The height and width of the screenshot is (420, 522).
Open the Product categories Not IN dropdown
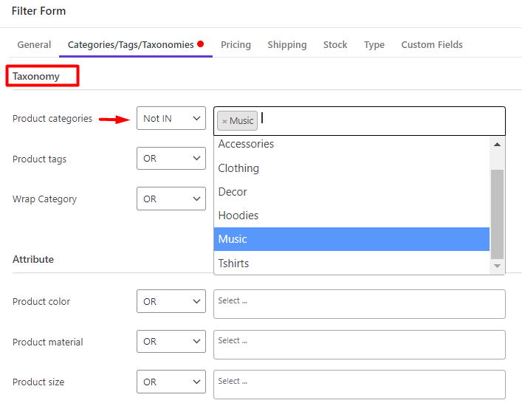pyautogui.click(x=171, y=118)
